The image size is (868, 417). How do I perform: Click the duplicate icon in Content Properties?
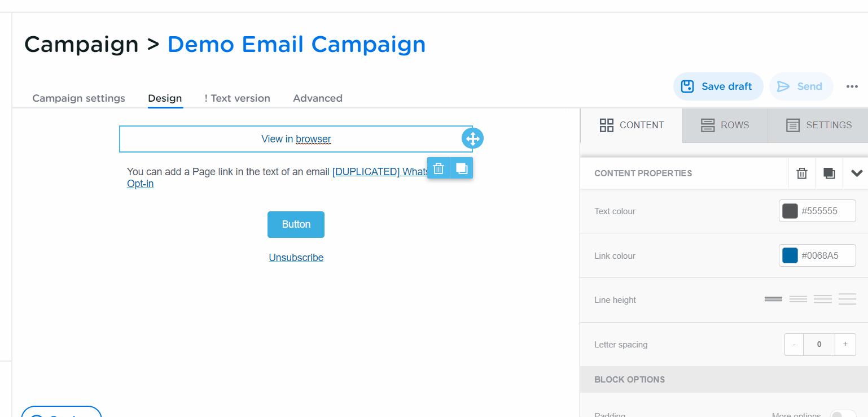(829, 173)
